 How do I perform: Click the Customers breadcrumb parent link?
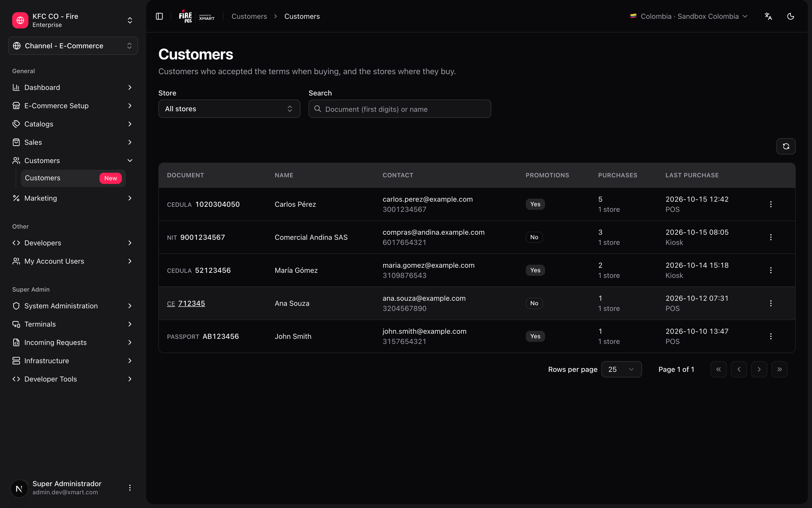click(249, 16)
